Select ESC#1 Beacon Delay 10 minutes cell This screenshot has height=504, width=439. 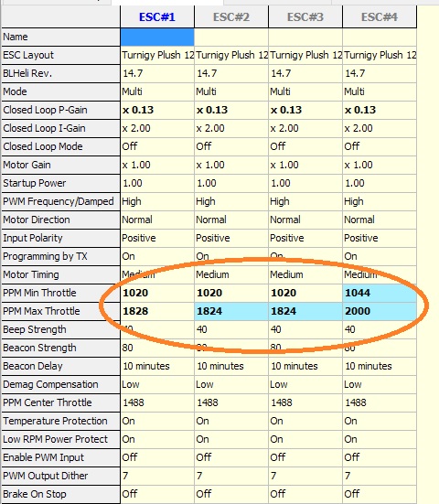click(x=157, y=366)
